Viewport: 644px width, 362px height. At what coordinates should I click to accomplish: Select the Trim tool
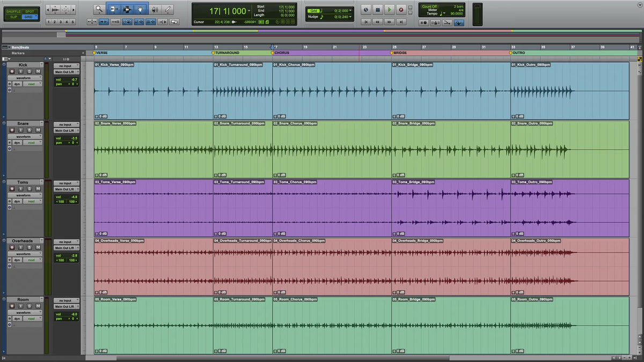tap(113, 9)
